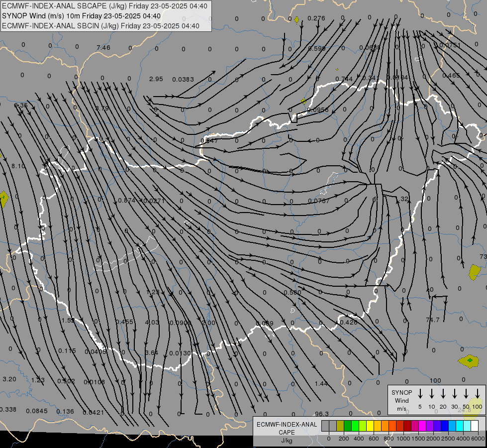Viewport: 487px width, 448px height.
Task: Pick the pure blue swatch before 2500
Action: click(444, 426)
